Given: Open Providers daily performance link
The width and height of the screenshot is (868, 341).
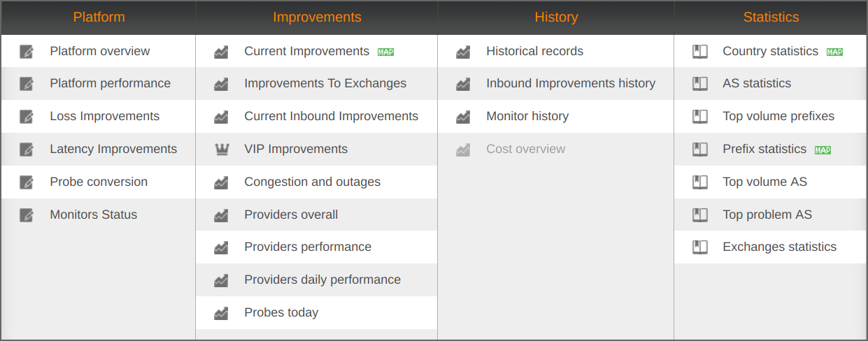Looking at the screenshot, I should pos(322,280).
